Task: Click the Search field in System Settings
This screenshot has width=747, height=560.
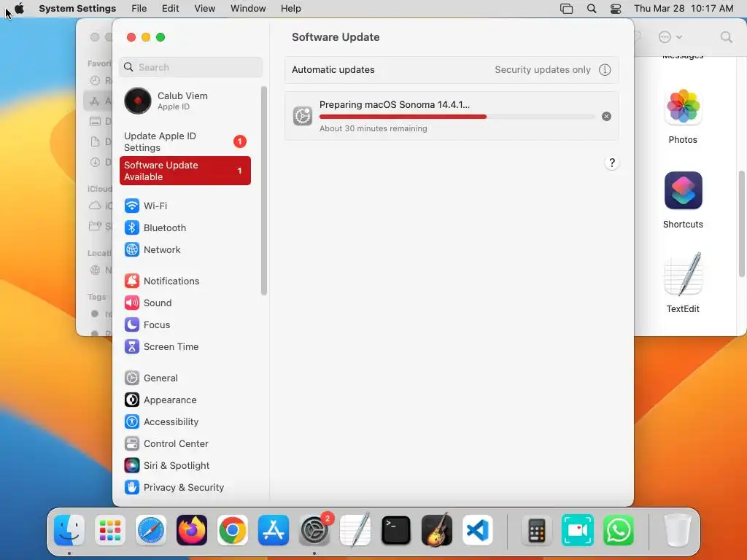Action: (190, 67)
